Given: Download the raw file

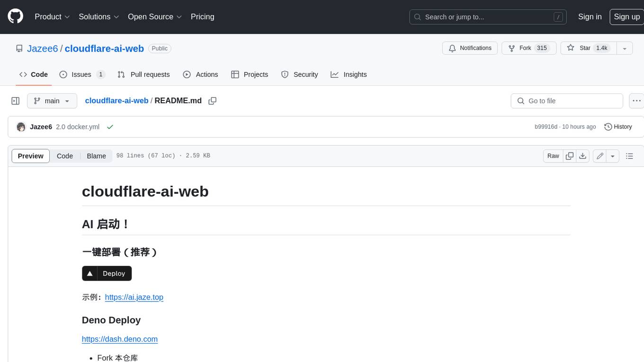Looking at the screenshot, I should click(x=583, y=156).
